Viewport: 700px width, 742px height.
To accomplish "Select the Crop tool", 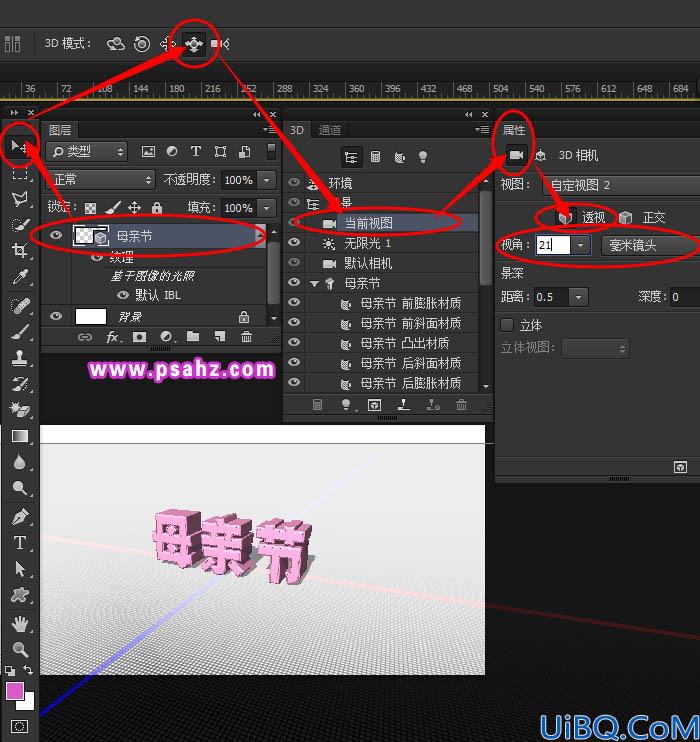I will [x=19, y=250].
